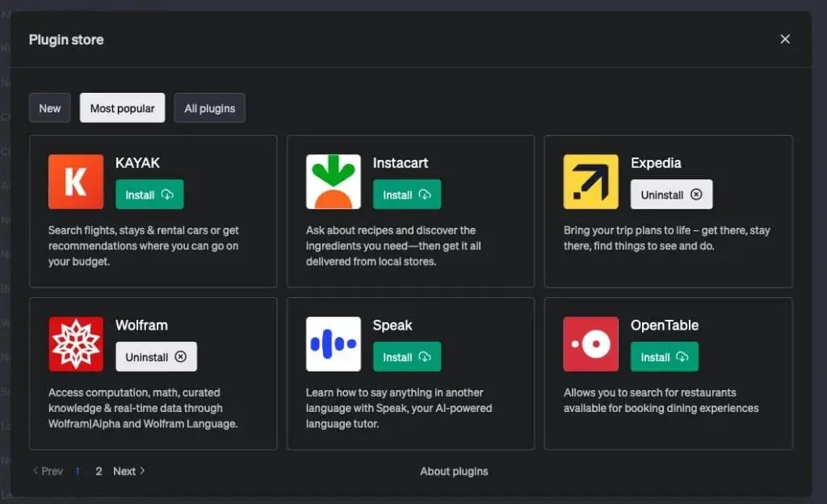The image size is (827, 504).
Task: Open the About plugins link
Action: [x=454, y=471]
